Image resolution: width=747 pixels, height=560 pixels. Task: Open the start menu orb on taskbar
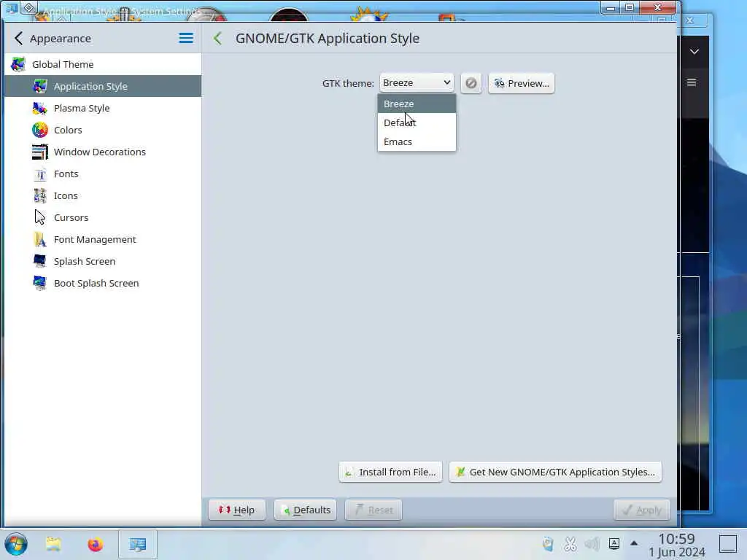pyautogui.click(x=16, y=544)
